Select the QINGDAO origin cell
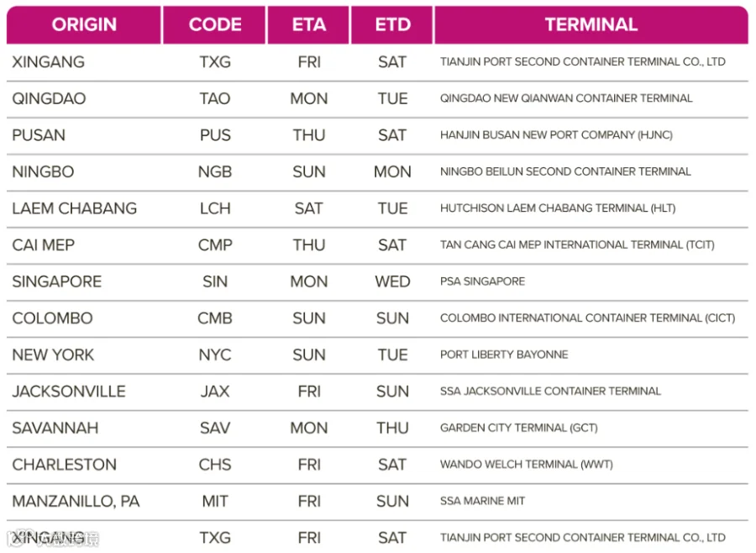The image size is (756, 553). coord(49,98)
